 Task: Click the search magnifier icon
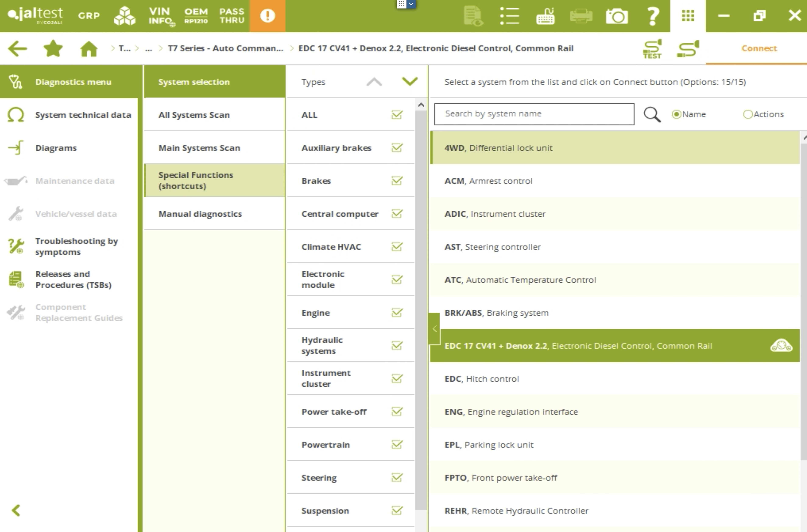point(652,114)
